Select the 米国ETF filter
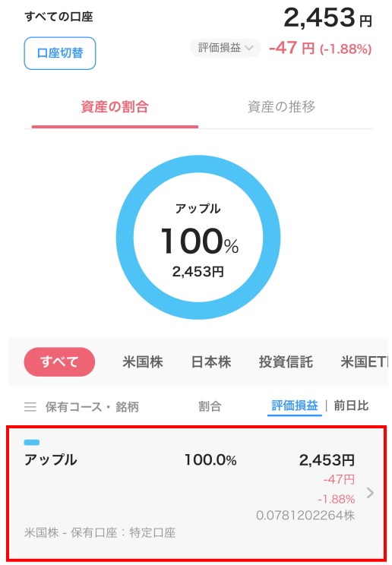Image resolution: width=392 pixels, height=565 pixels. (x=365, y=361)
